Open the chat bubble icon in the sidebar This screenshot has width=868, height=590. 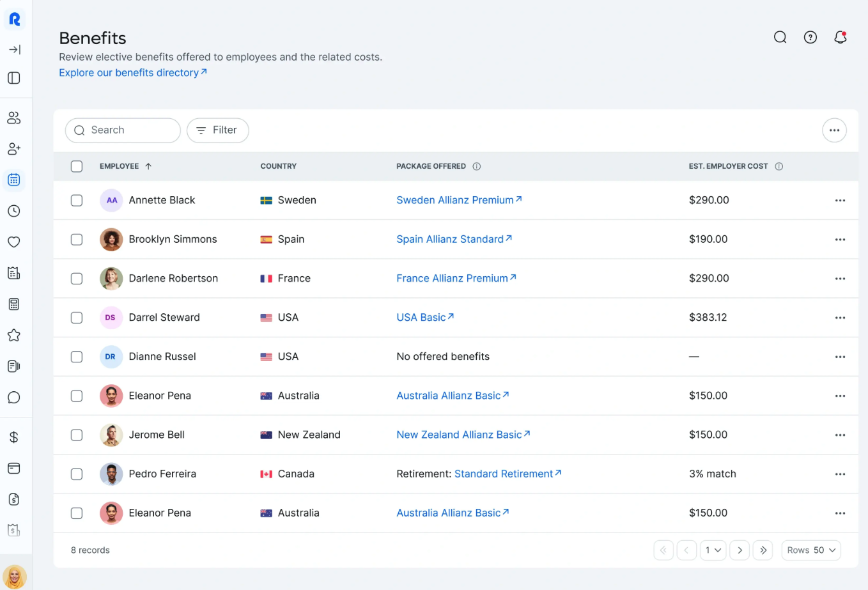14,397
